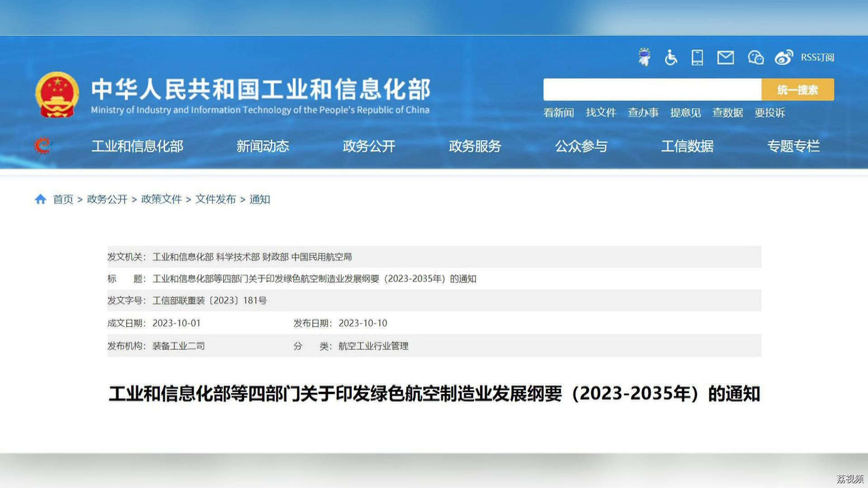Click the RSS订阅 link
This screenshot has width=868, height=488.
817,57
